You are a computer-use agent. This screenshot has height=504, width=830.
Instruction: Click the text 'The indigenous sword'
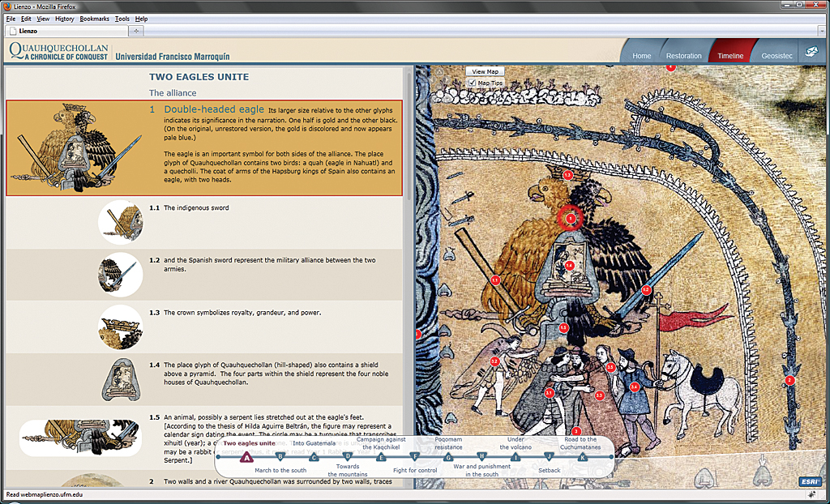coord(196,208)
